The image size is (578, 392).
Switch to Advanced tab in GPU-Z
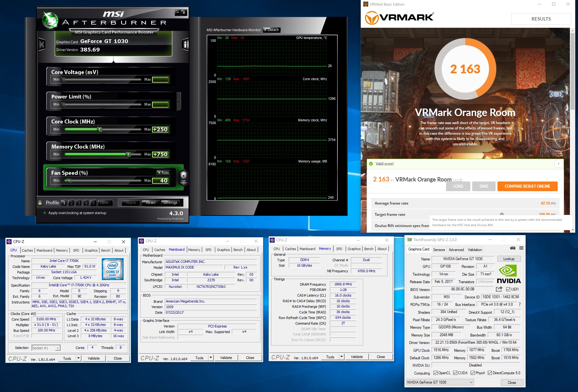point(456,249)
